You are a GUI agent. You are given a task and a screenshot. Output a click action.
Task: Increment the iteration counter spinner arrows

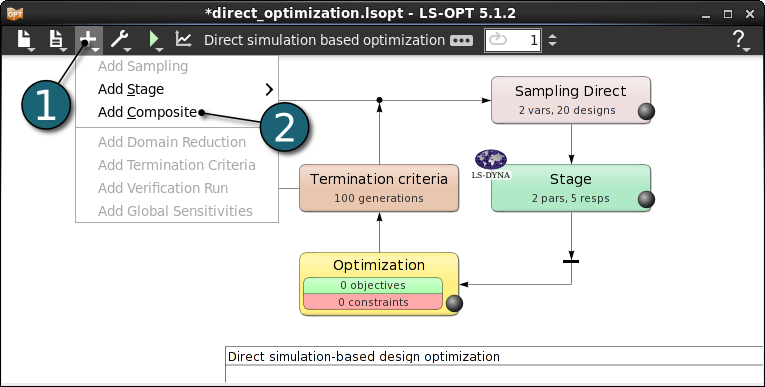click(x=552, y=40)
